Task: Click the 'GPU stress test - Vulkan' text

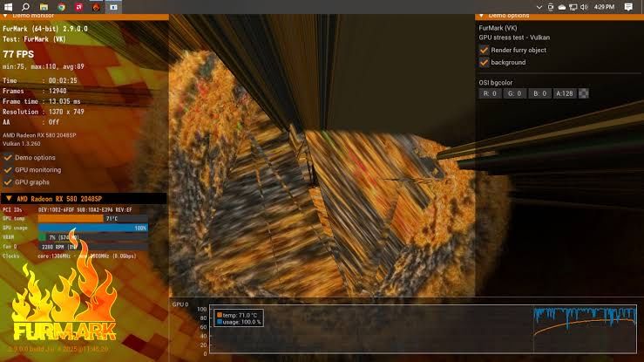Action: [514, 38]
